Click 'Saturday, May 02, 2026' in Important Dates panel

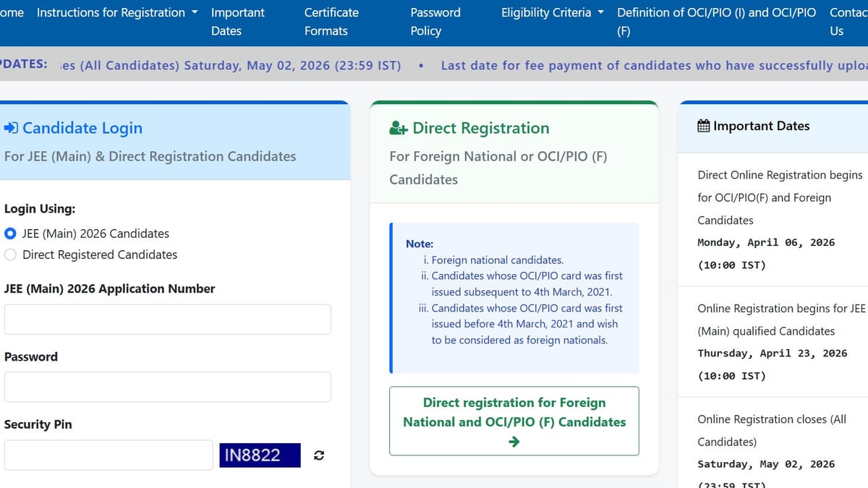click(x=766, y=464)
